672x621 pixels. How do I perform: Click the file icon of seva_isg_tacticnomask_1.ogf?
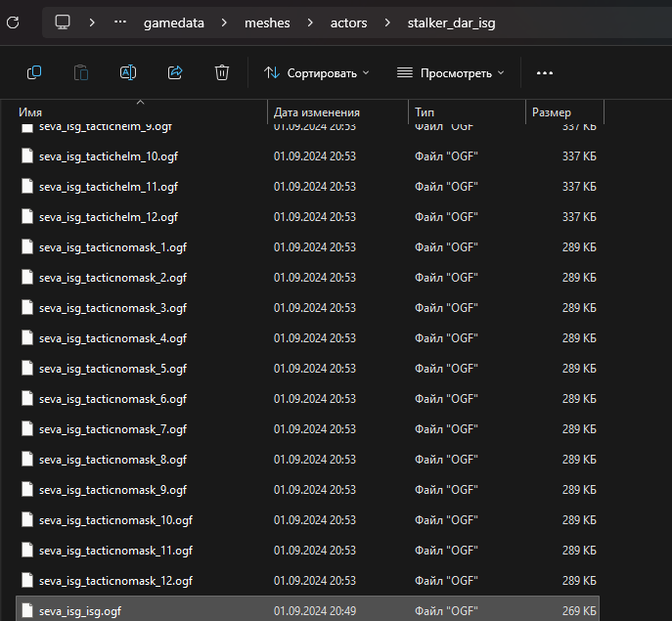[x=27, y=247]
